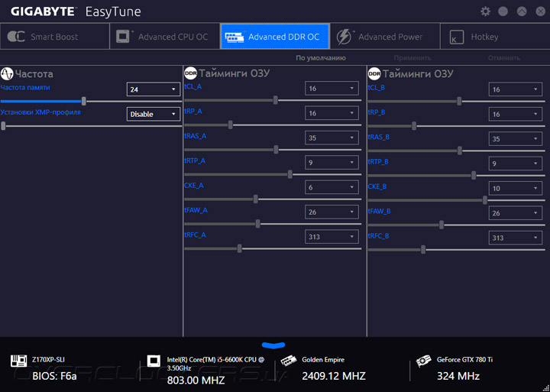The width and height of the screenshot is (550, 392).
Task: Click the tRP_A slider handle
Action: [231, 125]
